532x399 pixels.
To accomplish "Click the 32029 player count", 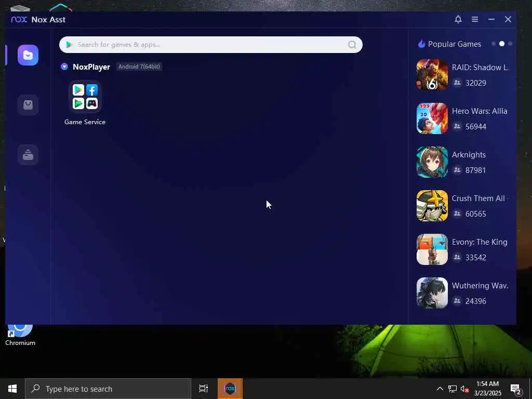I will [x=476, y=83].
